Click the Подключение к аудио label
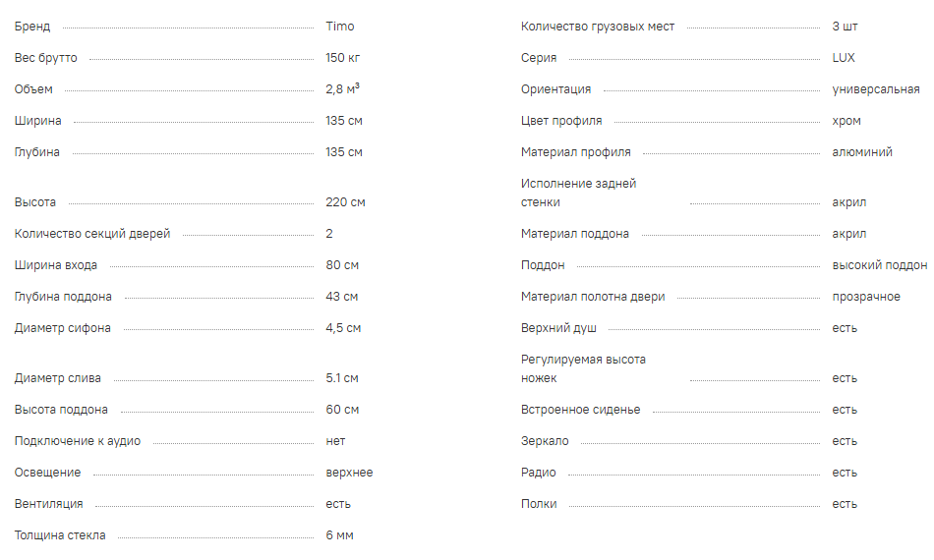934x560 pixels. 78,441
